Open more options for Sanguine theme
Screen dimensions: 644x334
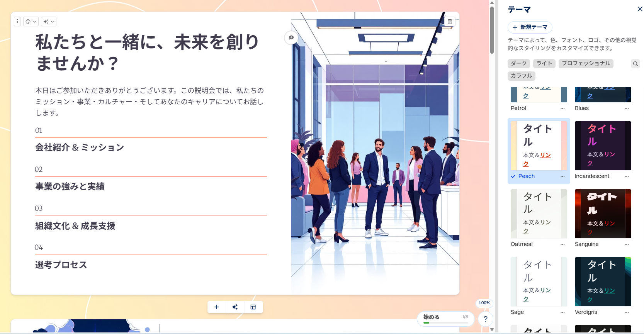pos(627,244)
